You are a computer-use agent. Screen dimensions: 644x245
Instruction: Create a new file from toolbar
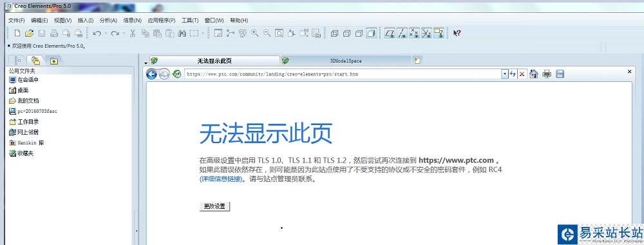tap(17, 34)
